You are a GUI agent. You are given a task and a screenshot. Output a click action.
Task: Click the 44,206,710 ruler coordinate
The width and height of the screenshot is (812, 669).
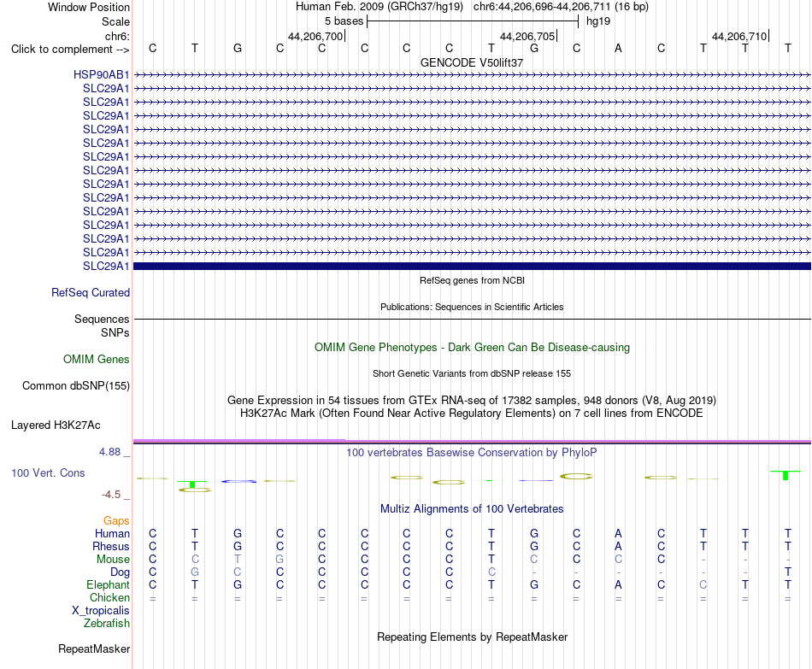[x=739, y=36]
